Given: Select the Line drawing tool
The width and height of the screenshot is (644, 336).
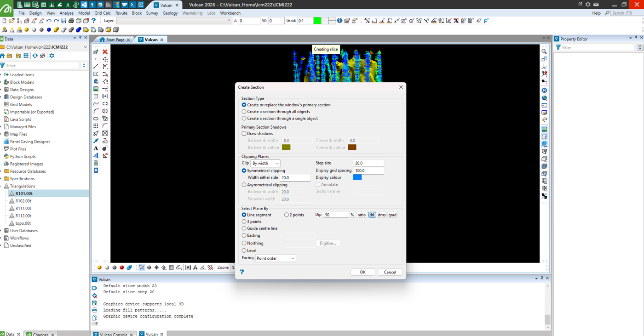Looking at the screenshot, I should [96, 67].
